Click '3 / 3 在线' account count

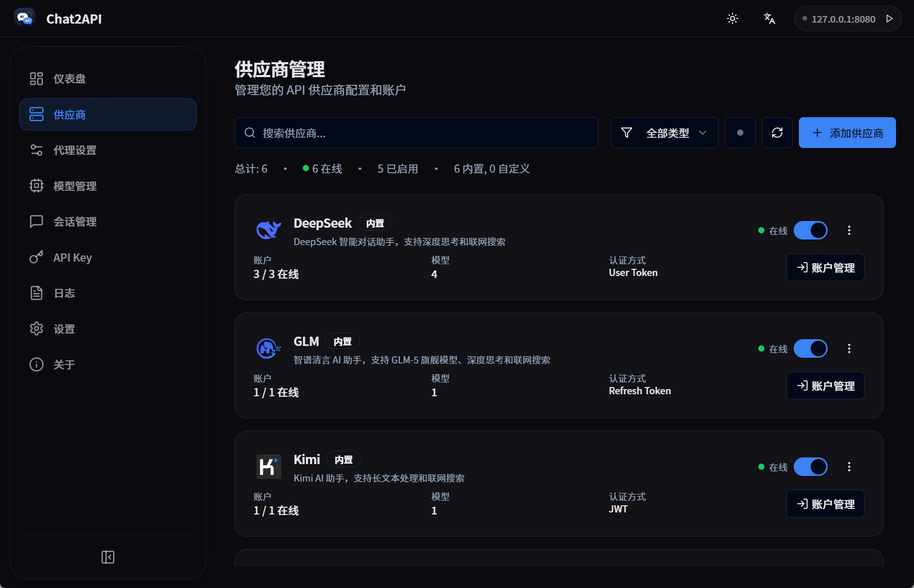coord(276,274)
